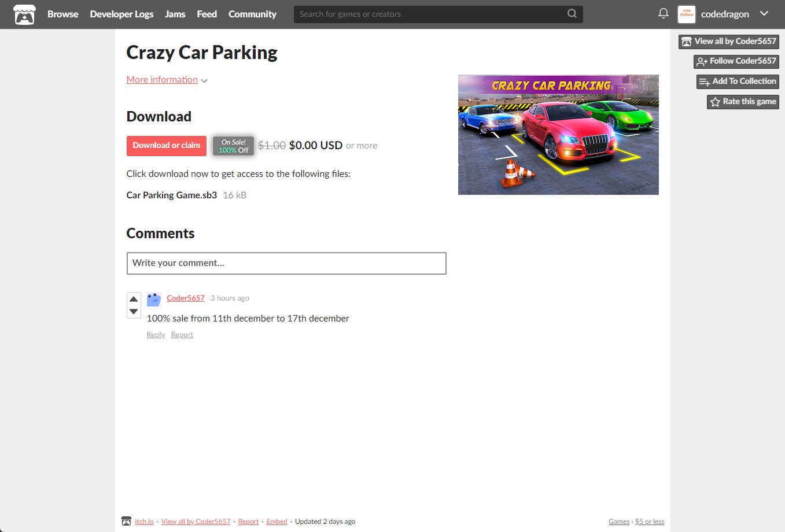785x532 pixels.
Task: Open the $5 or less link
Action: tap(650, 522)
